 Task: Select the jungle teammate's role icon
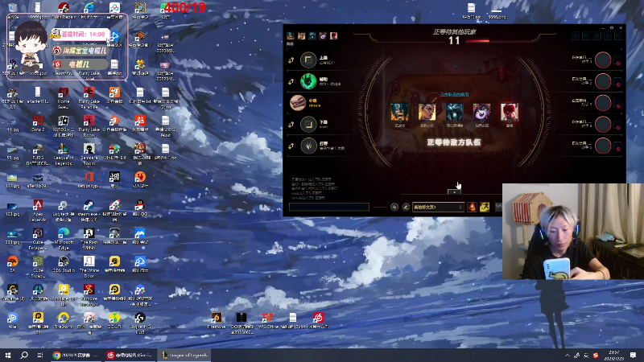pyautogui.click(x=308, y=146)
